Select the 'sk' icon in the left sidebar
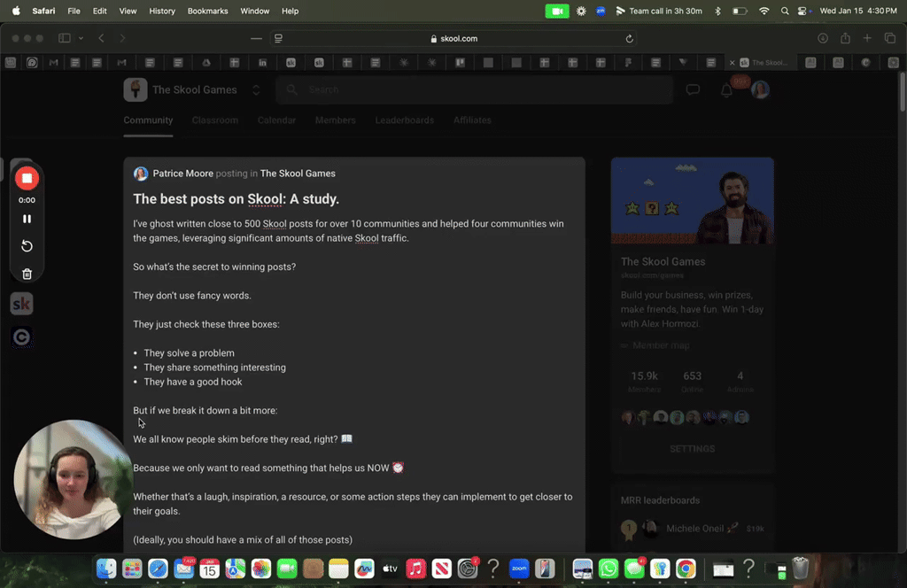The width and height of the screenshot is (907, 588). point(21,303)
